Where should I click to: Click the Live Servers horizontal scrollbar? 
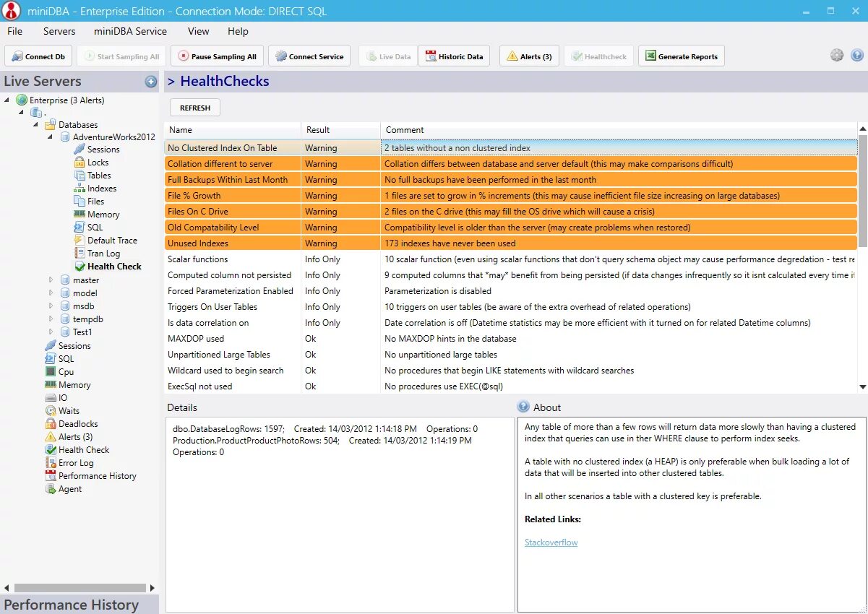coord(80,587)
